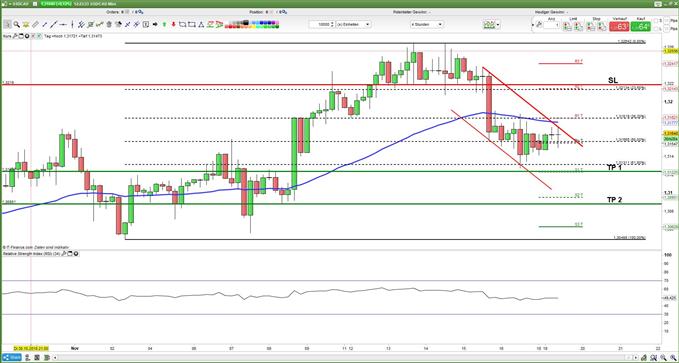Select the green up-arrow marker tool
679x363 pixels.
(164, 24)
